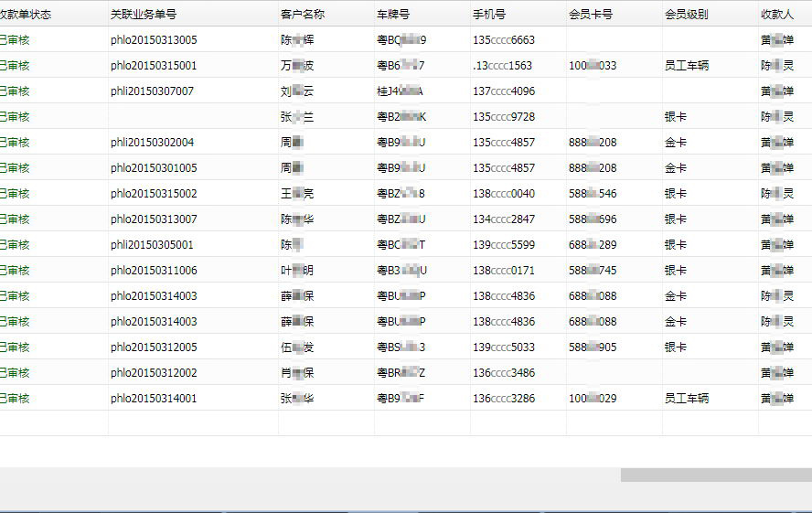
Task: Click order number phli20150307007
Action: click(152, 91)
